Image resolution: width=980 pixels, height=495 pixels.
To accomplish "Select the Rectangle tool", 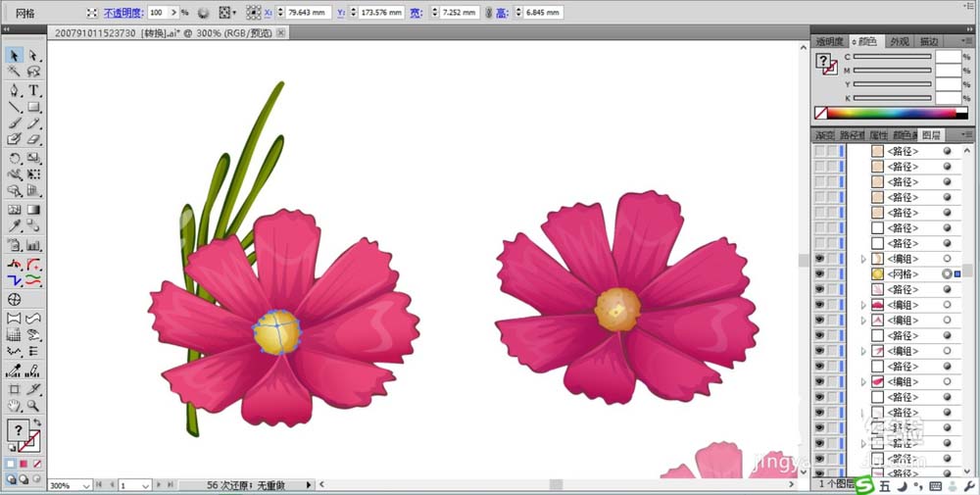I will (33, 107).
